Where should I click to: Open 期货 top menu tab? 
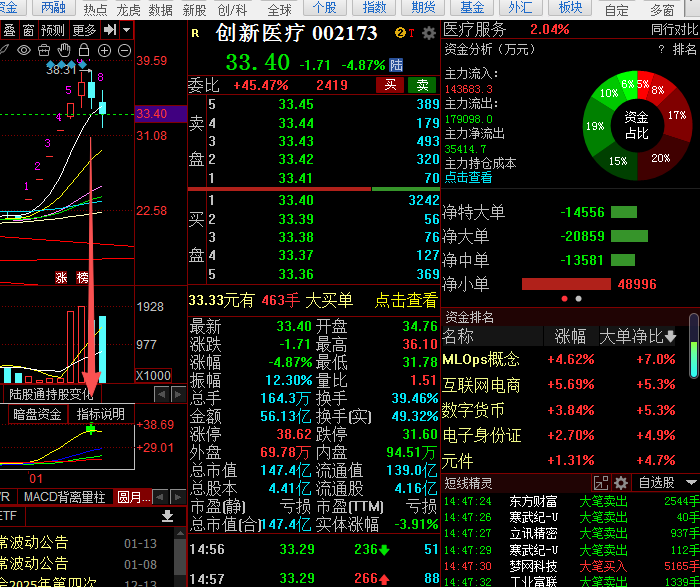423,8
